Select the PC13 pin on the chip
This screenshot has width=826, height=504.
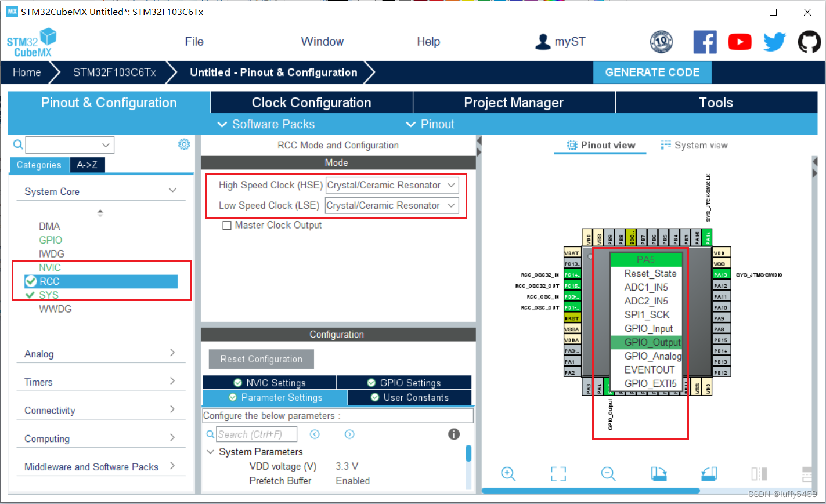click(x=572, y=264)
